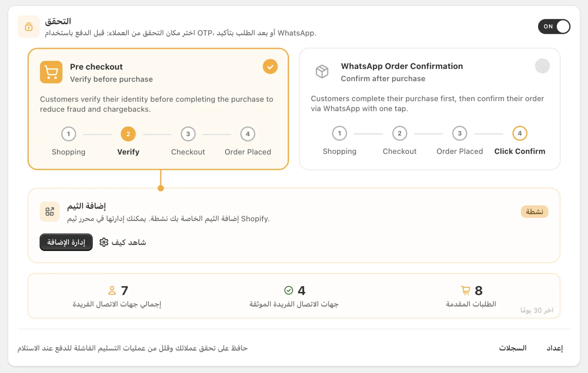The image size is (588, 373).
Task: Click the green checkmark icon beside 4
Action: tap(289, 290)
